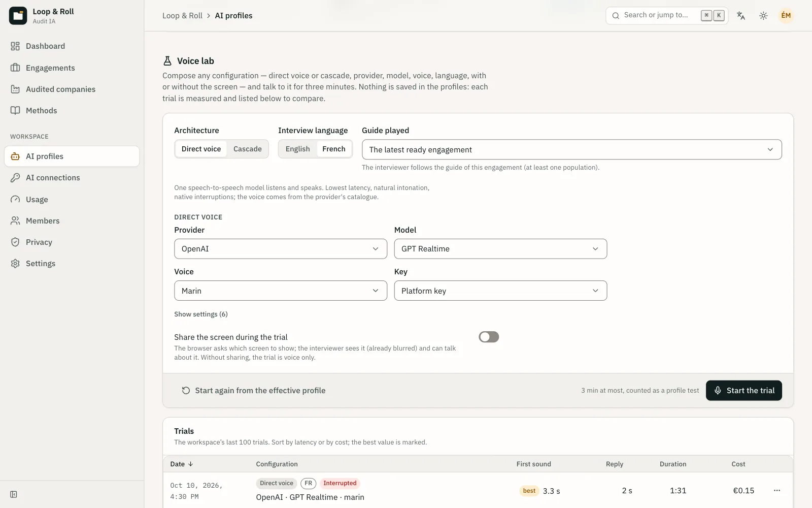Switch interview language to French
Viewport: 812px width, 508px height.
point(334,149)
